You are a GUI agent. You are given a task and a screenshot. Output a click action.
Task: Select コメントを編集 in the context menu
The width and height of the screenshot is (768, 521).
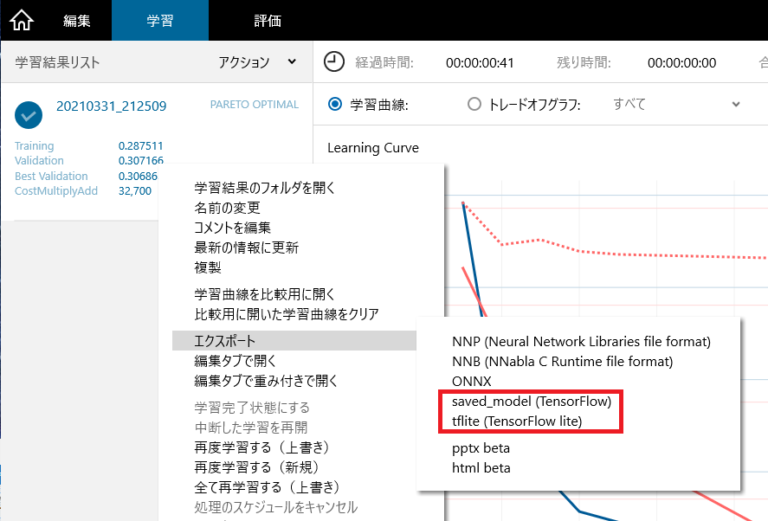pos(232,228)
